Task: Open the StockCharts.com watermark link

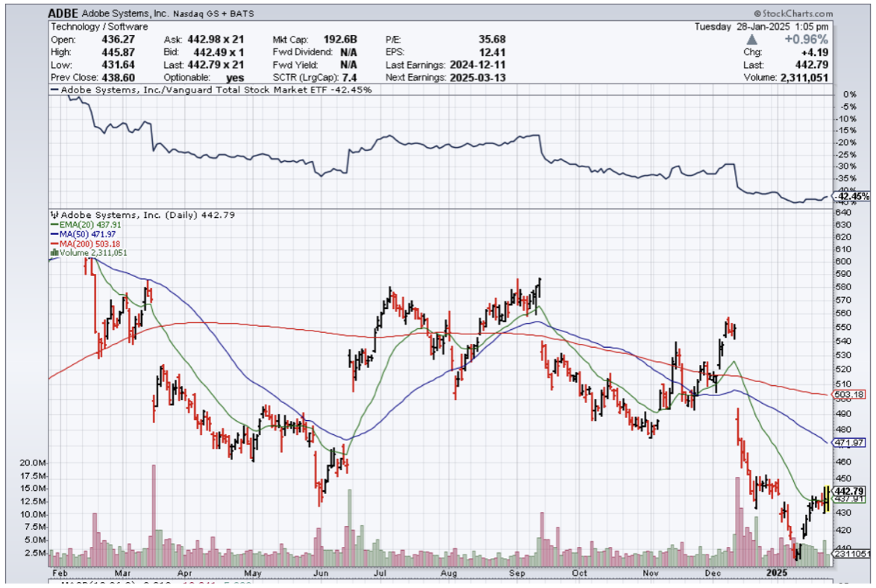Action: tap(792, 13)
